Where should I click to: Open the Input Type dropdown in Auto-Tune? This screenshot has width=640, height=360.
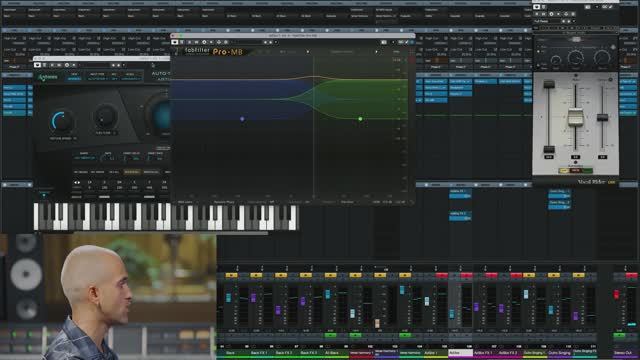pyautogui.click(x=98, y=78)
